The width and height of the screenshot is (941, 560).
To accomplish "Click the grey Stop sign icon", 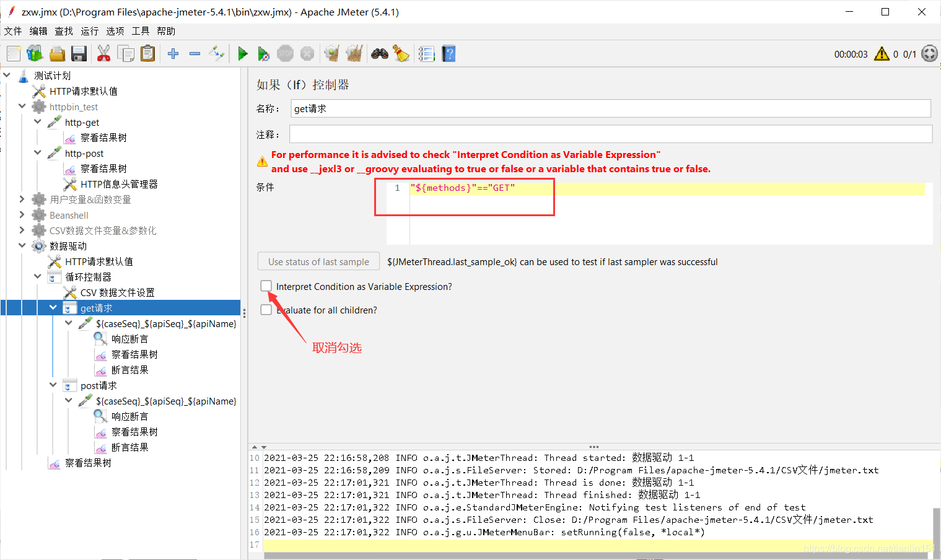I will click(286, 54).
